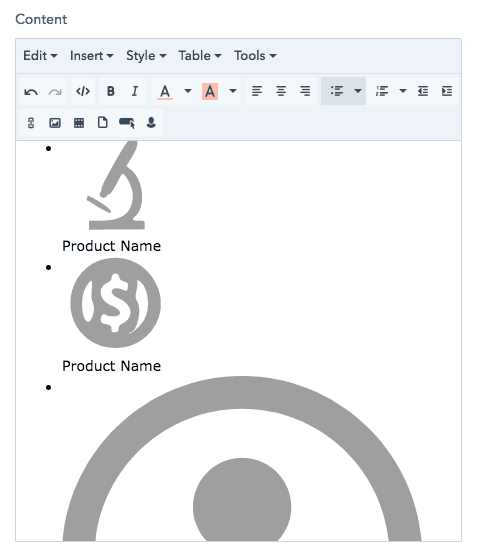Select the microscope image in the editor
The width and height of the screenshot is (480, 554).
116,185
